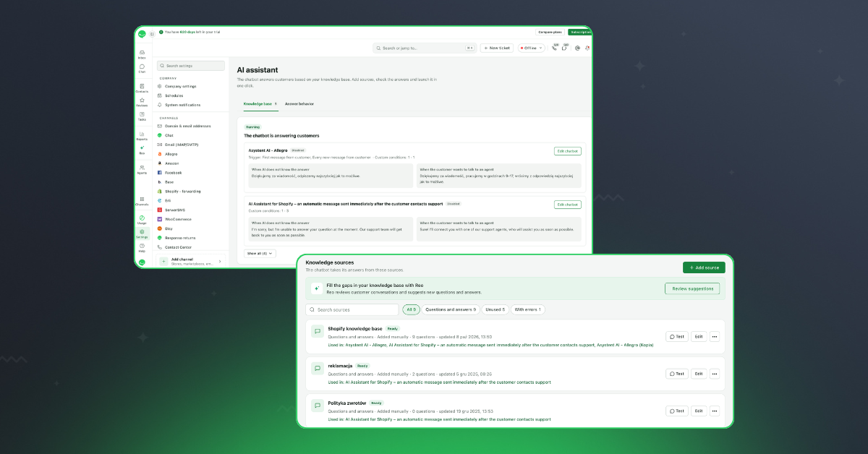Switch to the Knowledge base tab
Viewport: 868px width, 454px height.
[x=260, y=103]
